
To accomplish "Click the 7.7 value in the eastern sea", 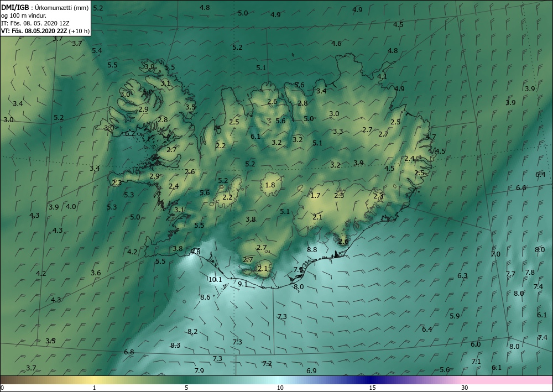I will [510, 274].
